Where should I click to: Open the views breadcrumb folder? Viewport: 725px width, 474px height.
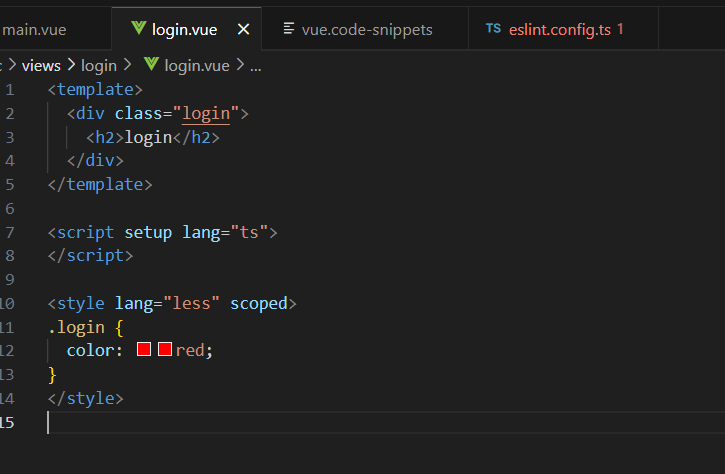[x=41, y=65]
